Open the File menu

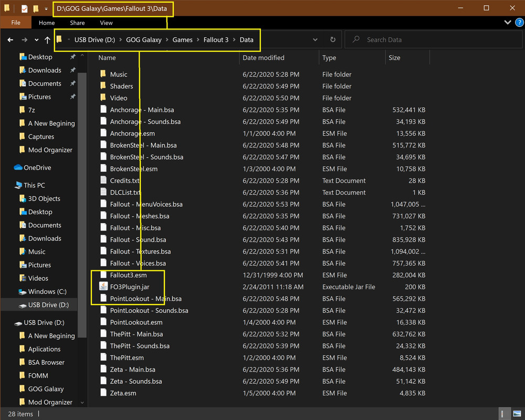(16, 23)
